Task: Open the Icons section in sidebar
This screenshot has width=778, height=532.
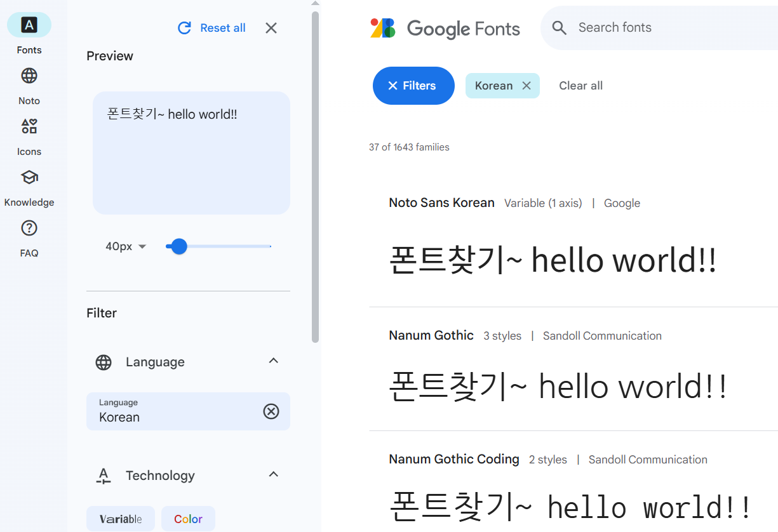Action: point(29,136)
